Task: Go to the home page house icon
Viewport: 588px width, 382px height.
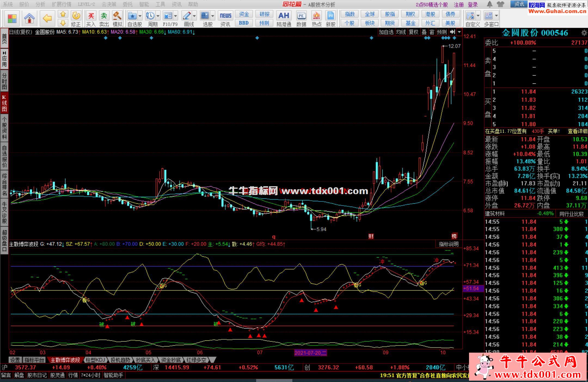Action: click(x=29, y=18)
